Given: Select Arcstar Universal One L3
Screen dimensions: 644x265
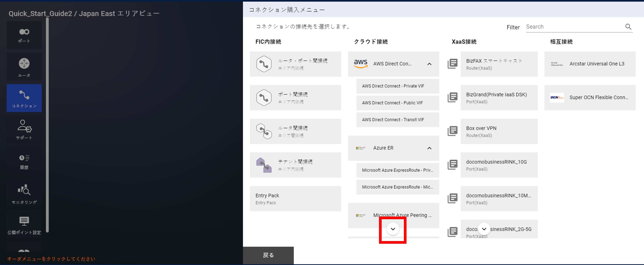Looking at the screenshot, I should point(590,64).
